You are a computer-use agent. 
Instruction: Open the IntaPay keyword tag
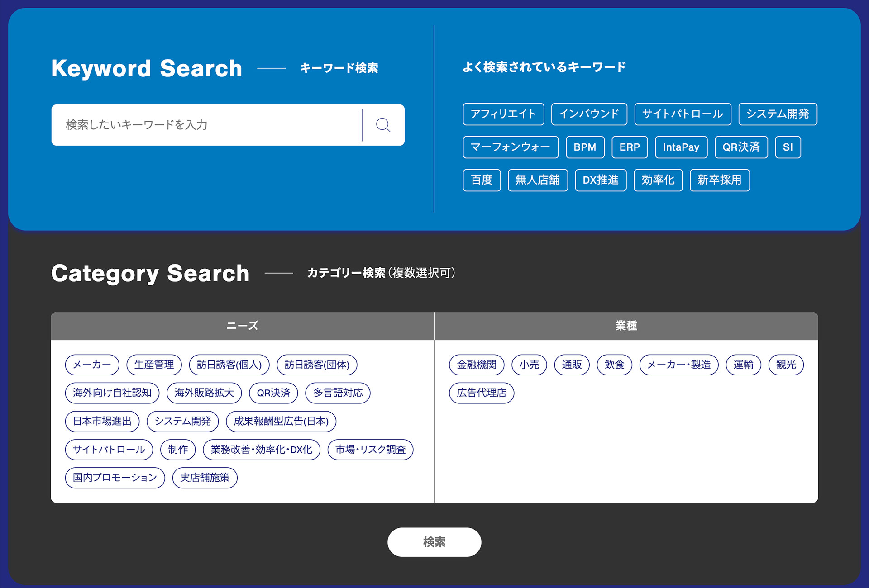coord(681,147)
